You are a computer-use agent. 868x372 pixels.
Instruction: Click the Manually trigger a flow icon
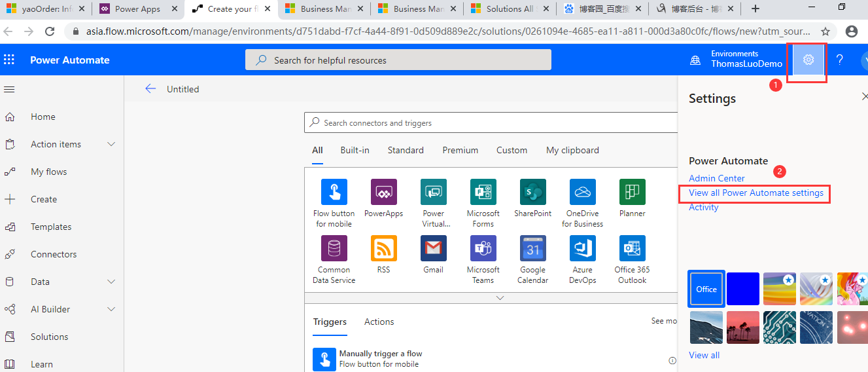tap(324, 359)
